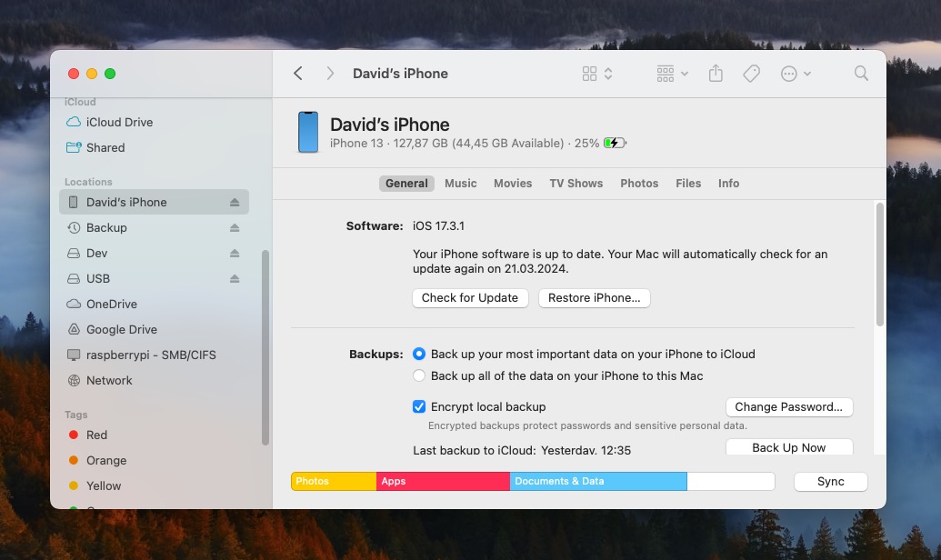Toggle Encrypt local backup checkbox
This screenshot has height=560, width=941.
pos(419,406)
